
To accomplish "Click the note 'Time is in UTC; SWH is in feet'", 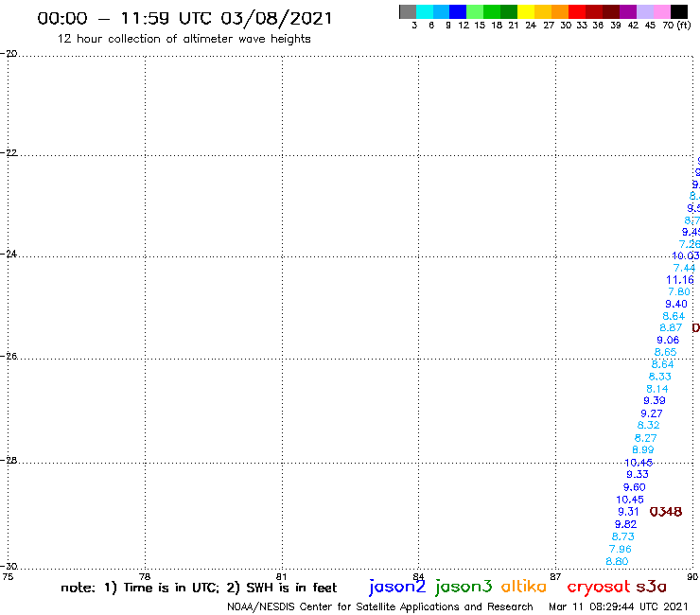I will (x=199, y=588).
